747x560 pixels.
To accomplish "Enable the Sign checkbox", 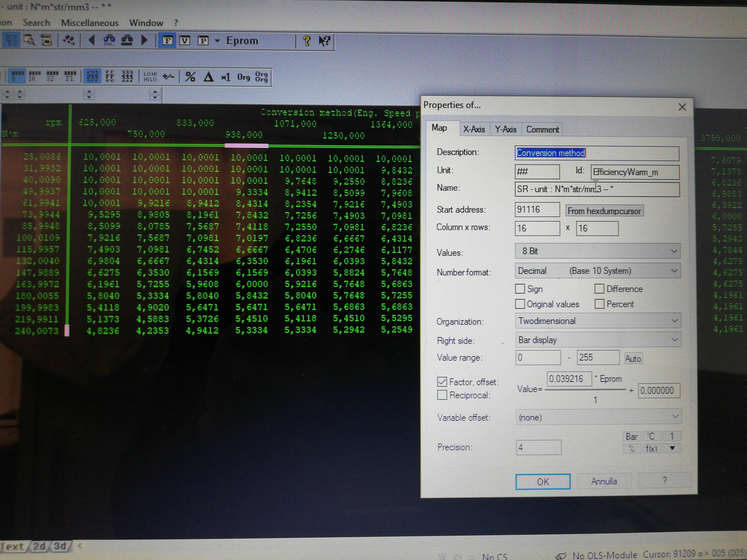I will (520, 289).
